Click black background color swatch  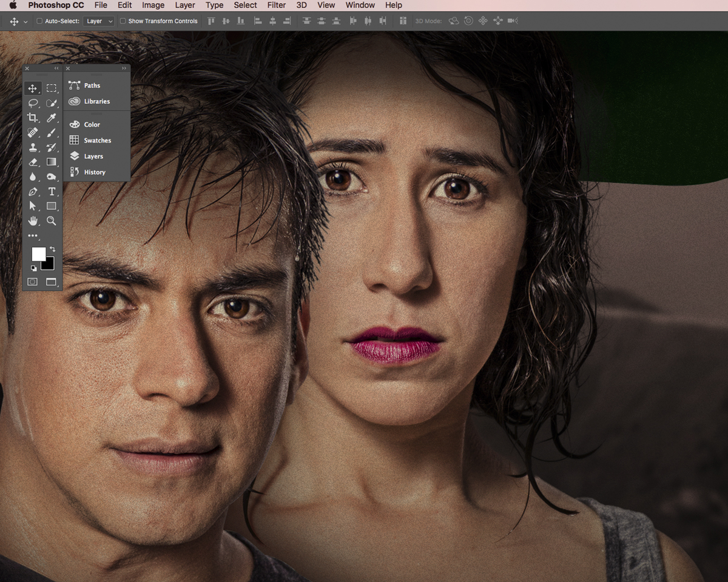pyautogui.click(x=49, y=264)
